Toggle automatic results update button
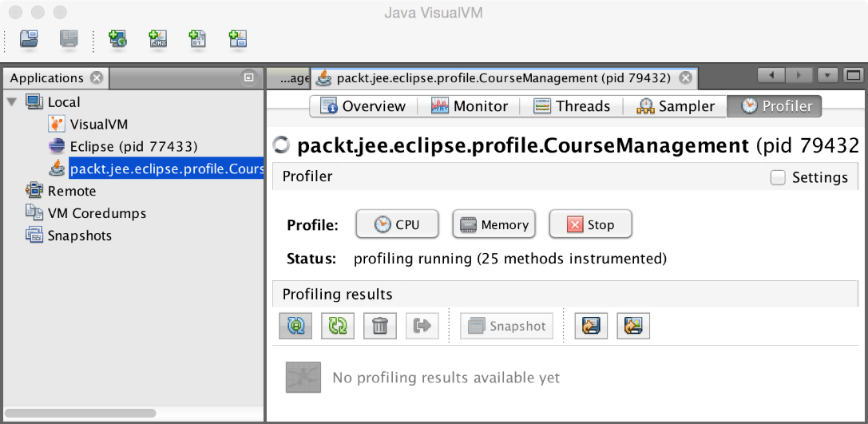 [295, 326]
